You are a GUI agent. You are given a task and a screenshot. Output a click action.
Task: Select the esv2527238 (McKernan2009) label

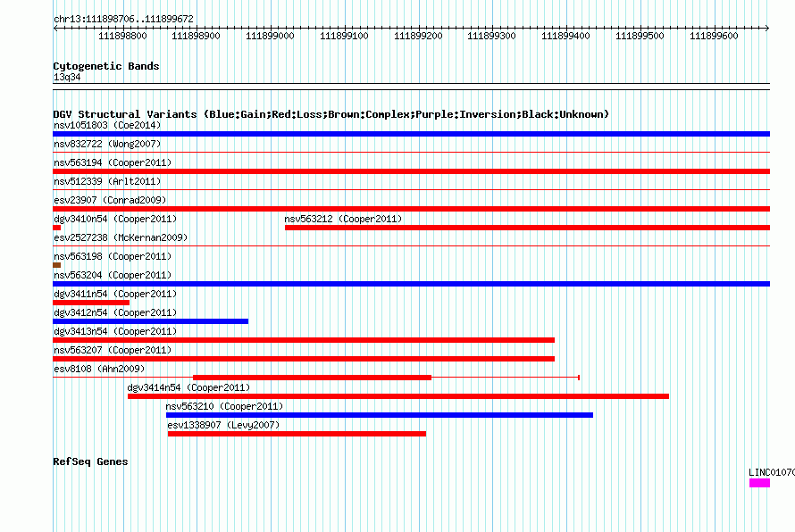coord(121,237)
